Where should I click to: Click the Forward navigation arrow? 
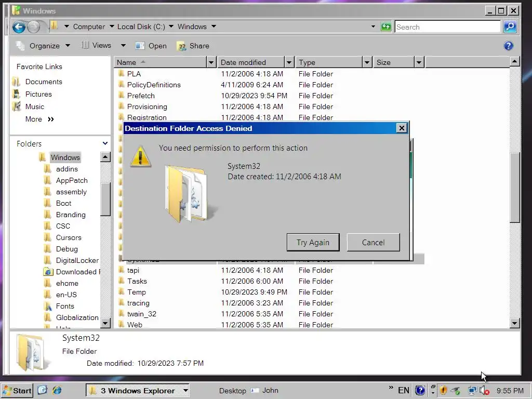pyautogui.click(x=33, y=27)
